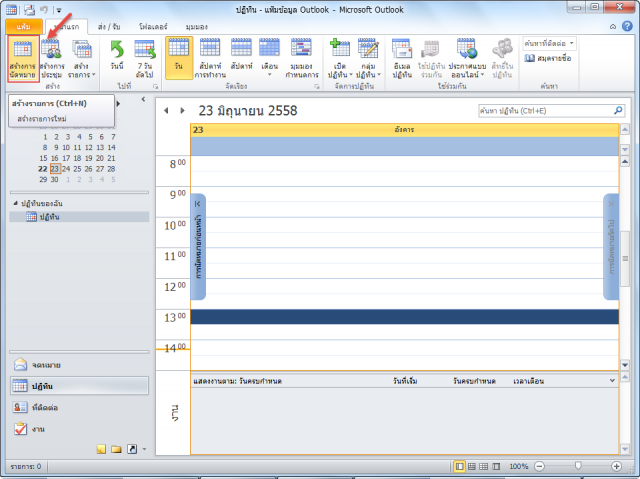This screenshot has width=640, height=479.
Task: Switch to Normal view in the status bar
Action: click(460, 466)
